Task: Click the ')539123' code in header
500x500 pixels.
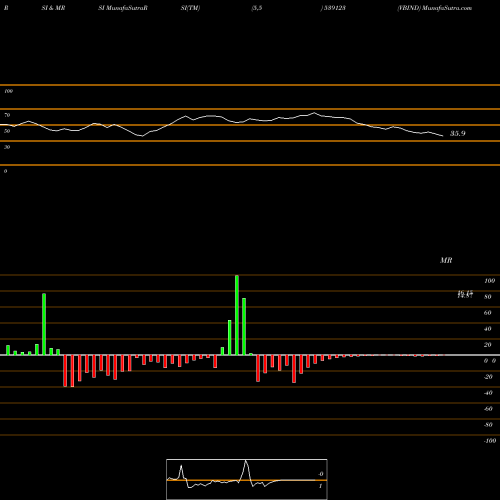Action: pyautogui.click(x=333, y=8)
